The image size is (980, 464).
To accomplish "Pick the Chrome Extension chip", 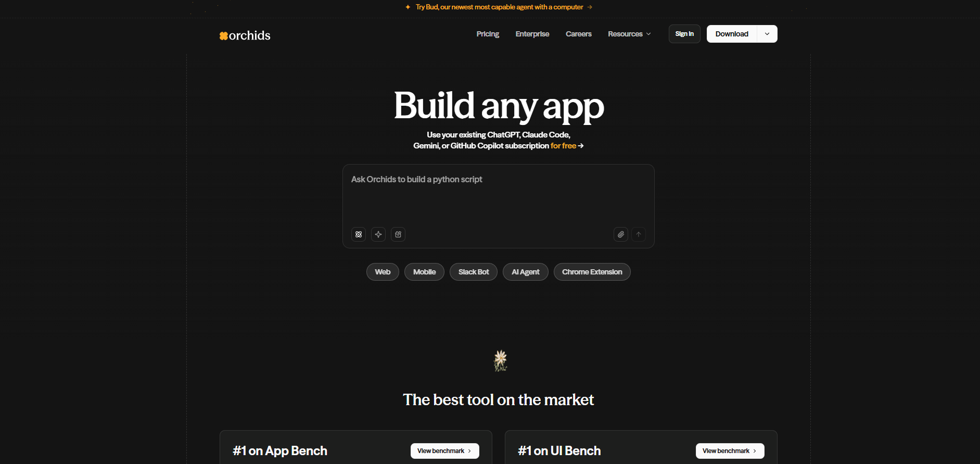I will pos(592,272).
